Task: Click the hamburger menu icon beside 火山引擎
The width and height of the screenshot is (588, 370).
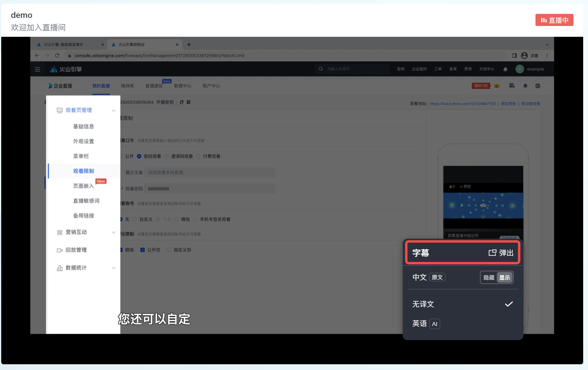Action: click(x=37, y=69)
